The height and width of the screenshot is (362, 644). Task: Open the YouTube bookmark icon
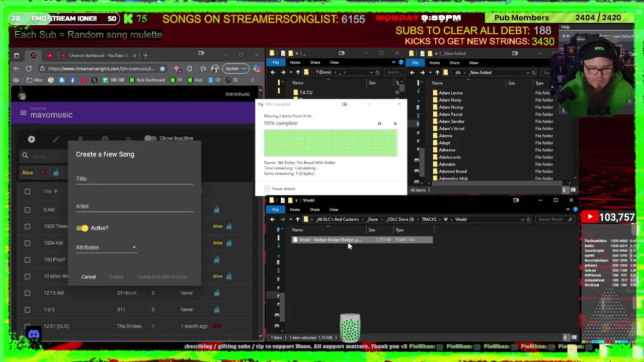(83, 80)
